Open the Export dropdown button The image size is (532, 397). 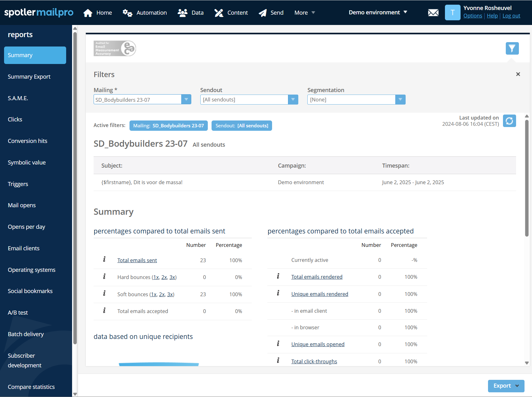506,386
